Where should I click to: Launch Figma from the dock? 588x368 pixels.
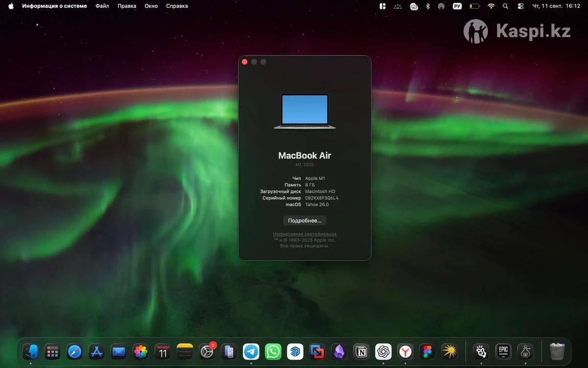427,351
